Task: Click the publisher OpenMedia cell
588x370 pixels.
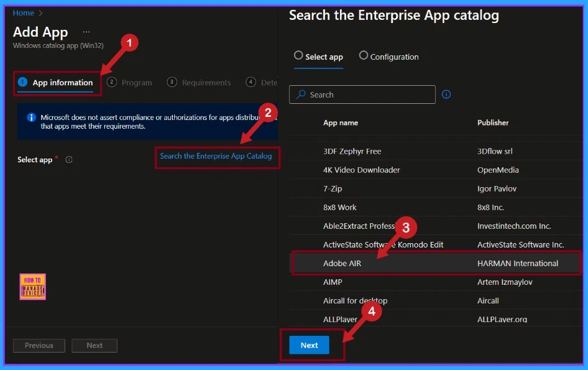Action: click(498, 170)
